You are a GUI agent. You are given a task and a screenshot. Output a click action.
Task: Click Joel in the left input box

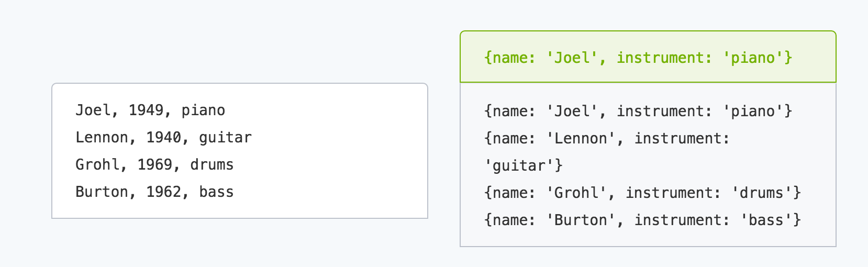click(x=93, y=110)
